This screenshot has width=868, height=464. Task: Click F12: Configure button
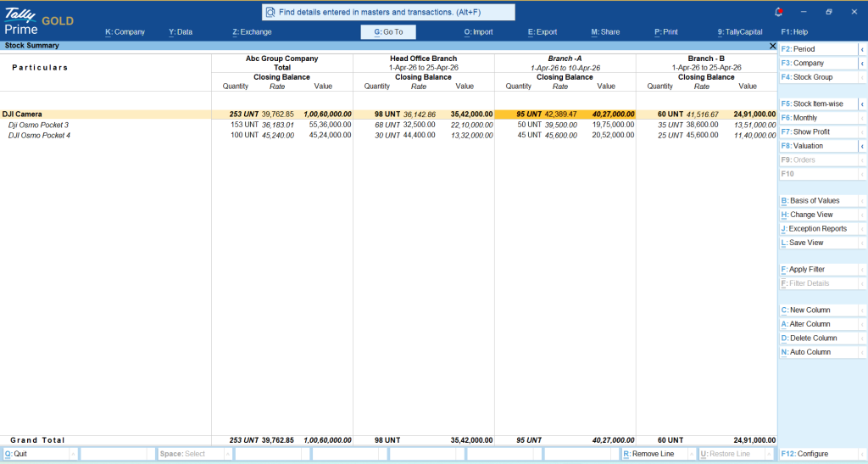click(819, 454)
